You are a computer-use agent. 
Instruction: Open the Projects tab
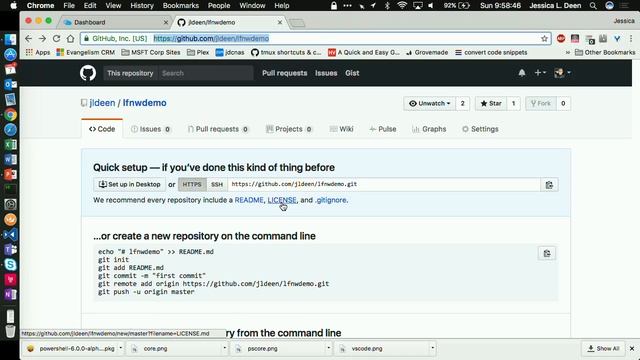click(289, 129)
